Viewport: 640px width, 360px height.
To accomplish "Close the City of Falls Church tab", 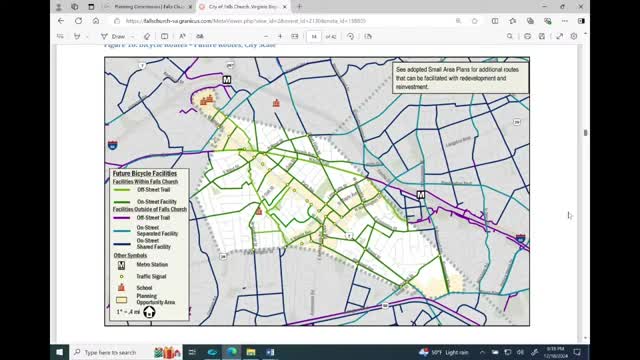I will coord(284,7).
